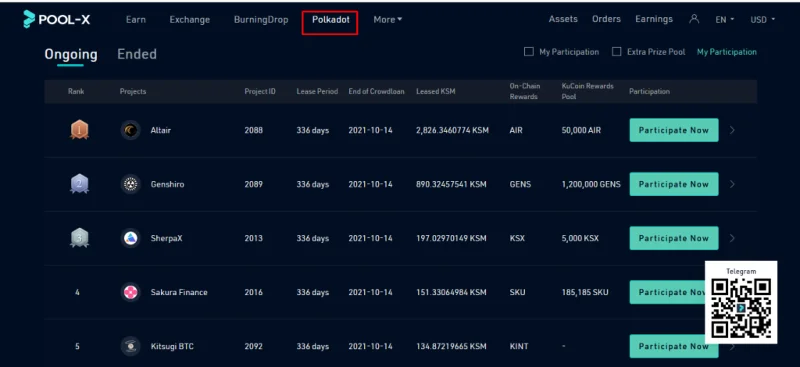
Task: Open the USD currency dropdown
Action: (x=763, y=19)
